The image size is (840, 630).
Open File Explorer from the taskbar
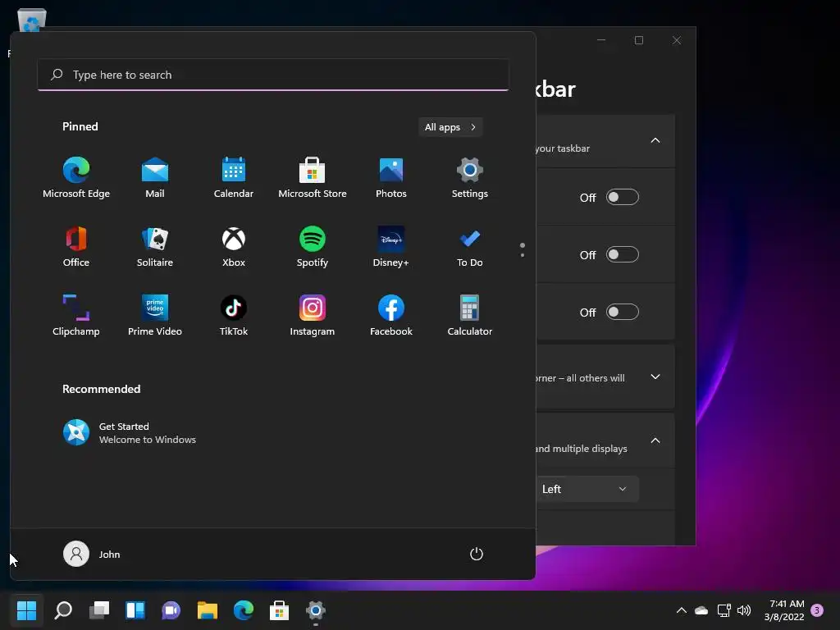[x=207, y=609]
